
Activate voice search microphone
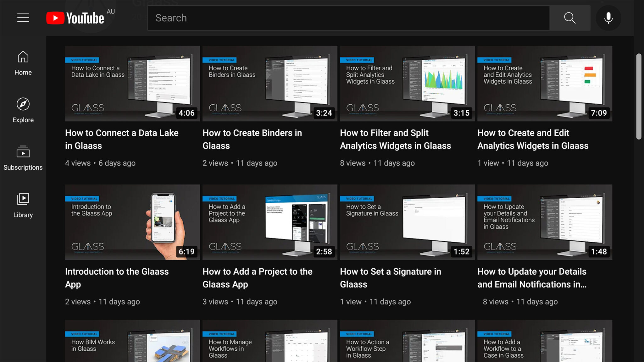coord(608,18)
